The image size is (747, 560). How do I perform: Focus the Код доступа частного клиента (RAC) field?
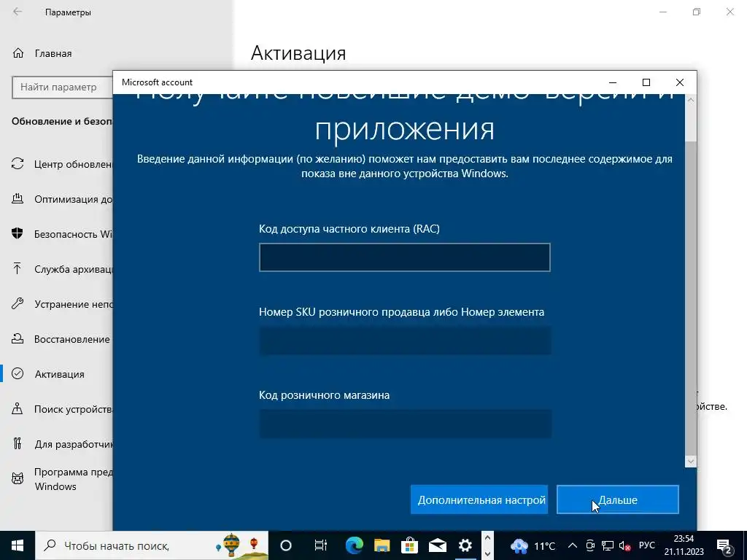pos(404,257)
